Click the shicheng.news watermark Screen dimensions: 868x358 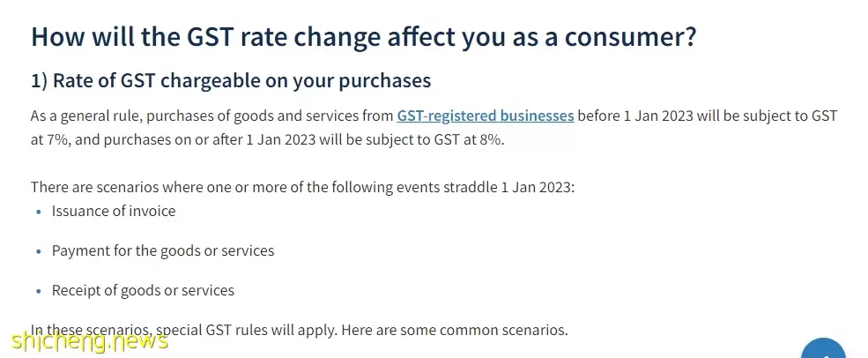tap(90, 341)
